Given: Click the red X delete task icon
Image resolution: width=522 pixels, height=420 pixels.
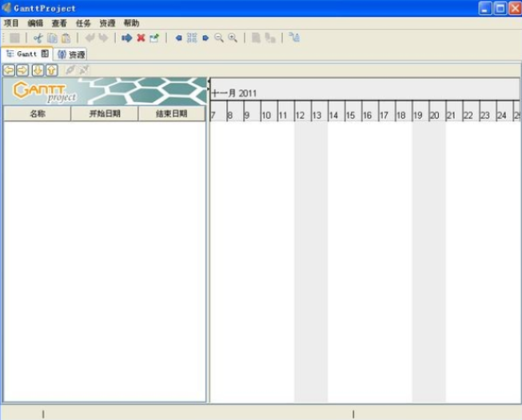Looking at the screenshot, I should [141, 38].
